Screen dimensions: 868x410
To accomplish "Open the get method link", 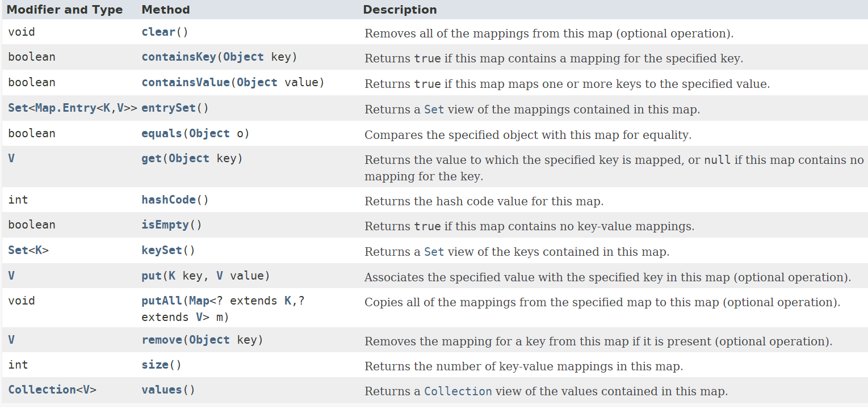I will click(x=152, y=159).
